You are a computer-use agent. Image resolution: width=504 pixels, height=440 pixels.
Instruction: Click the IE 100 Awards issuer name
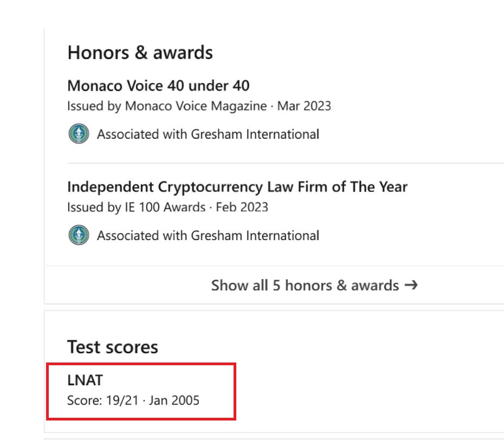click(165, 208)
